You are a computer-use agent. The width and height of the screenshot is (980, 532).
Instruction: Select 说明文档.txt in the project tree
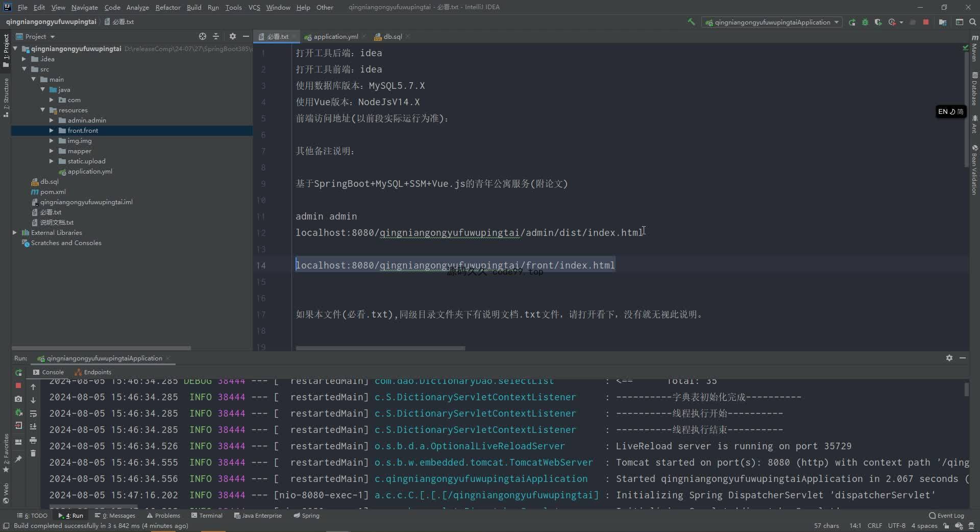pos(57,223)
